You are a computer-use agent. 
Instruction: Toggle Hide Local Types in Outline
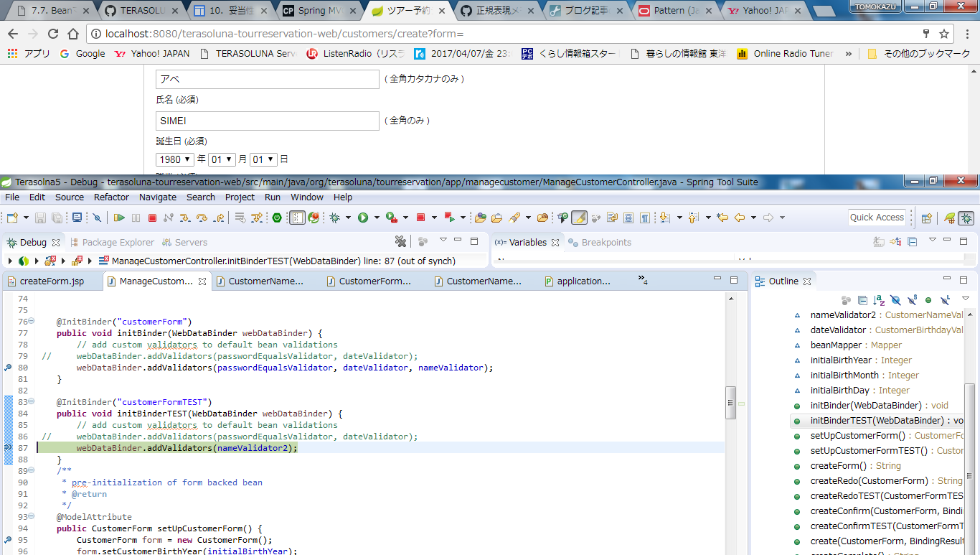946,300
